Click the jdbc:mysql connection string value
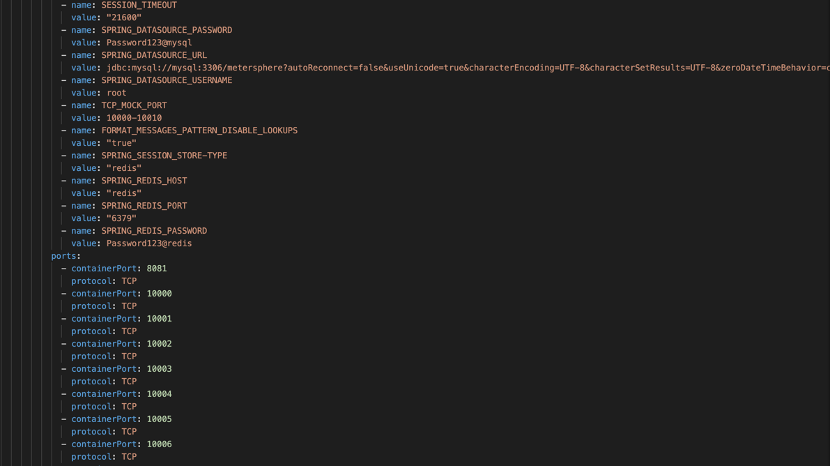 [468, 68]
